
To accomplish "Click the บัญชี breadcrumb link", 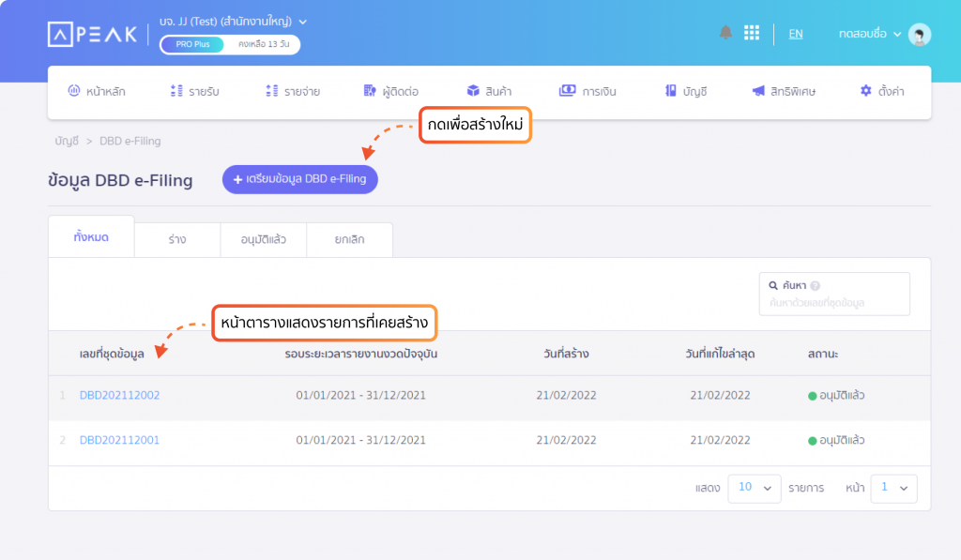I will (x=67, y=141).
